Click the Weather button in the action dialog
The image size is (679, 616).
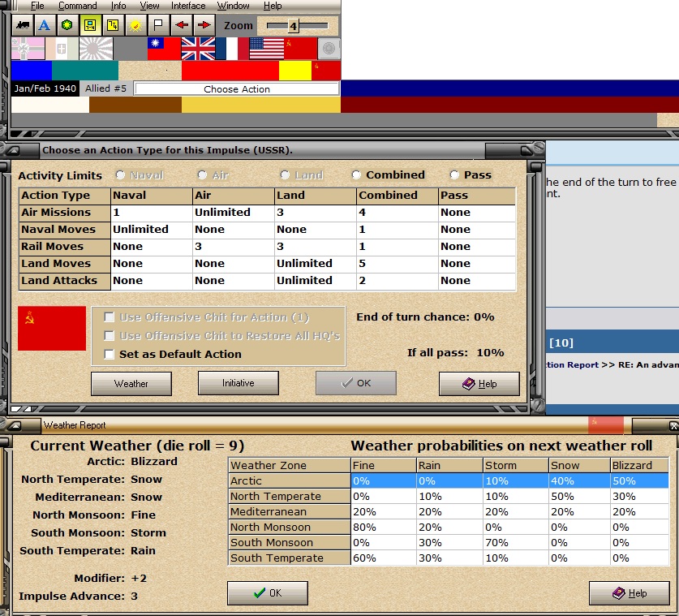click(131, 384)
